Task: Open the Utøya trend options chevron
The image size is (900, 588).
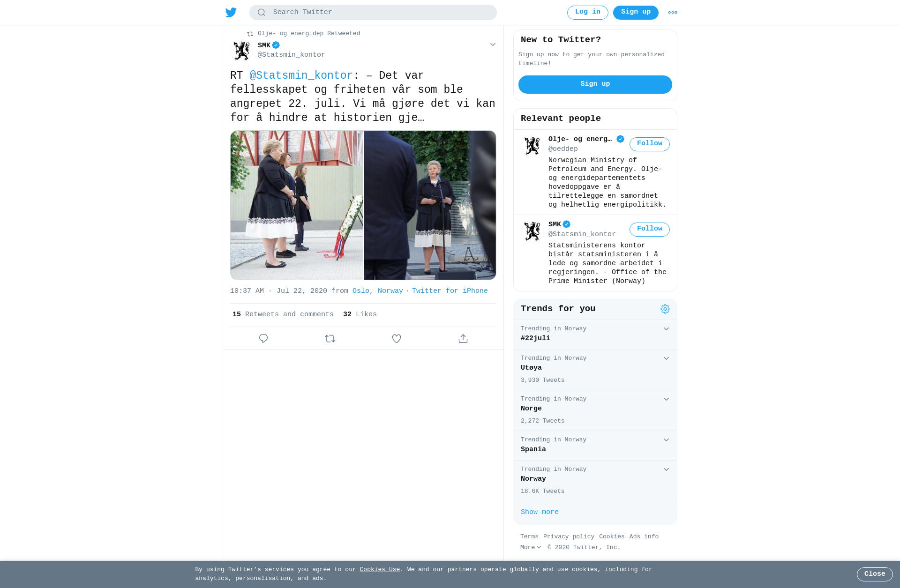Action: [666, 358]
